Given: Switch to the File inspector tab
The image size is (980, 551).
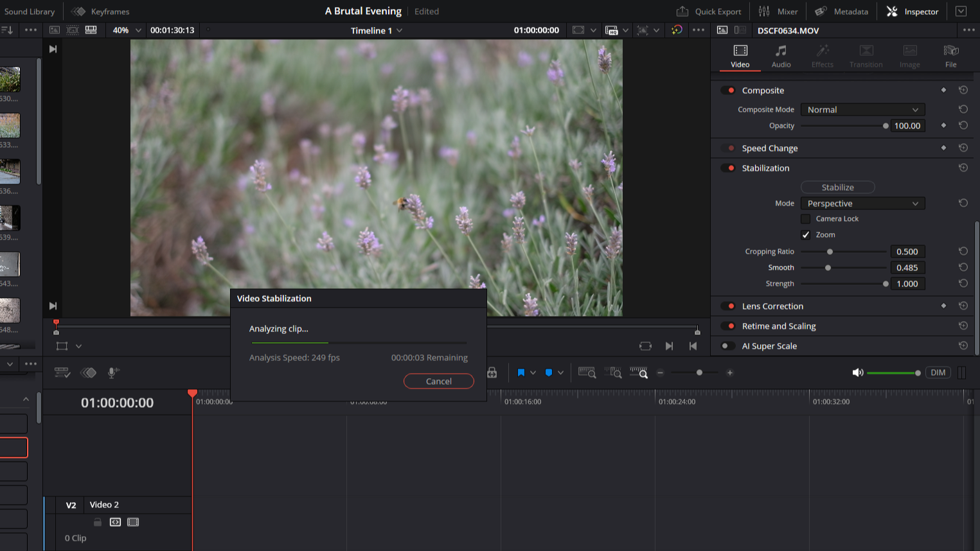Looking at the screenshot, I should (x=951, y=57).
